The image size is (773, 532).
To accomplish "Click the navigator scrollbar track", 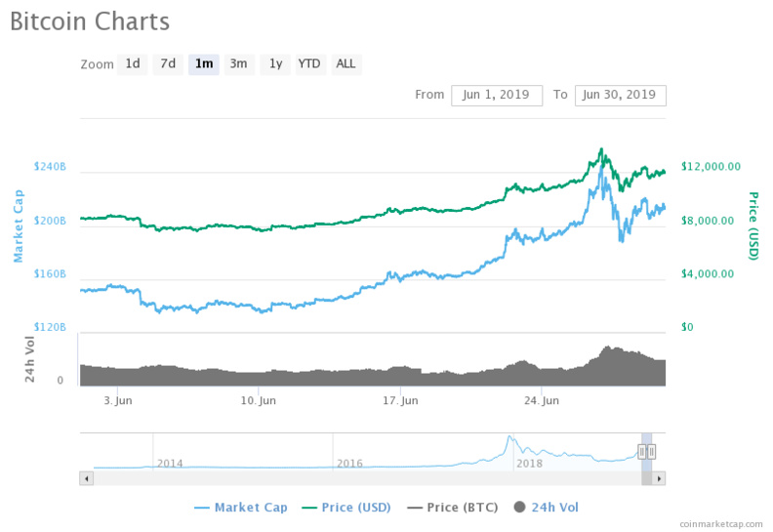I will click(x=371, y=478).
